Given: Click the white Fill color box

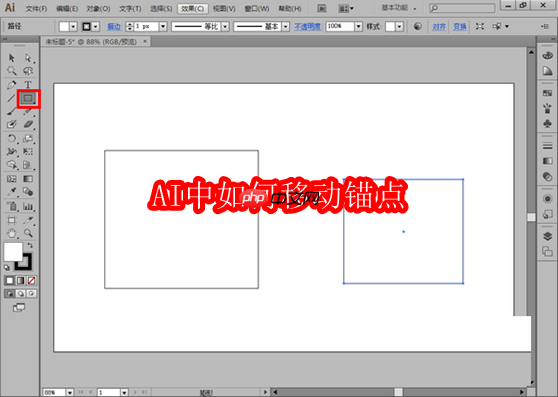Looking at the screenshot, I should pos(13,252).
